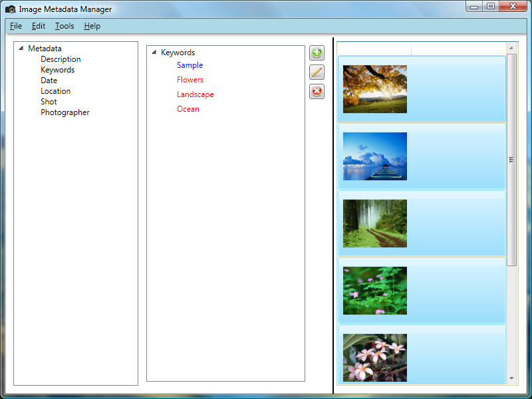Select the autumn tree sunset thumbnail
532x399 pixels.
pos(375,89)
